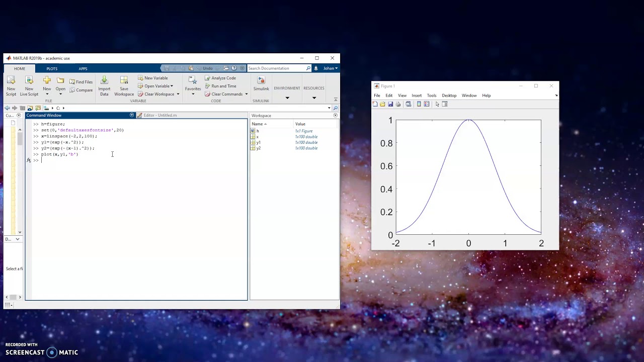Click Open File icon in Figure 1
Viewport: 644px width, 362px height.
tap(382, 104)
